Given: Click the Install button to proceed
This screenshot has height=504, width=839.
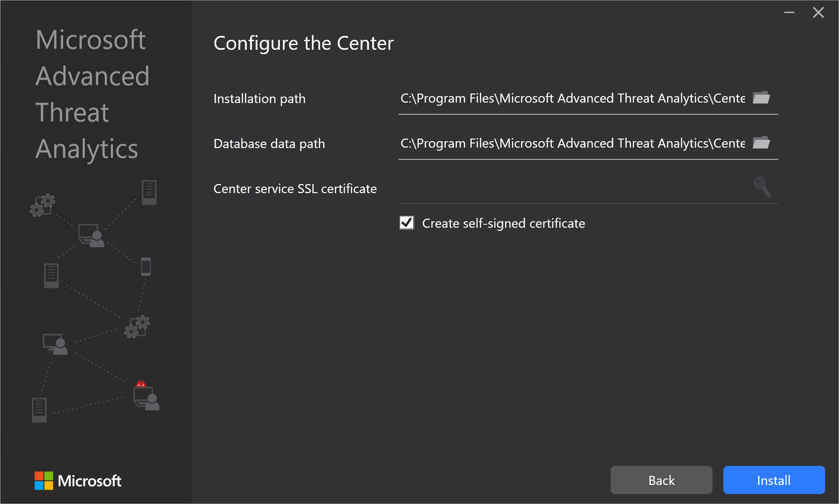Looking at the screenshot, I should tap(773, 481).
